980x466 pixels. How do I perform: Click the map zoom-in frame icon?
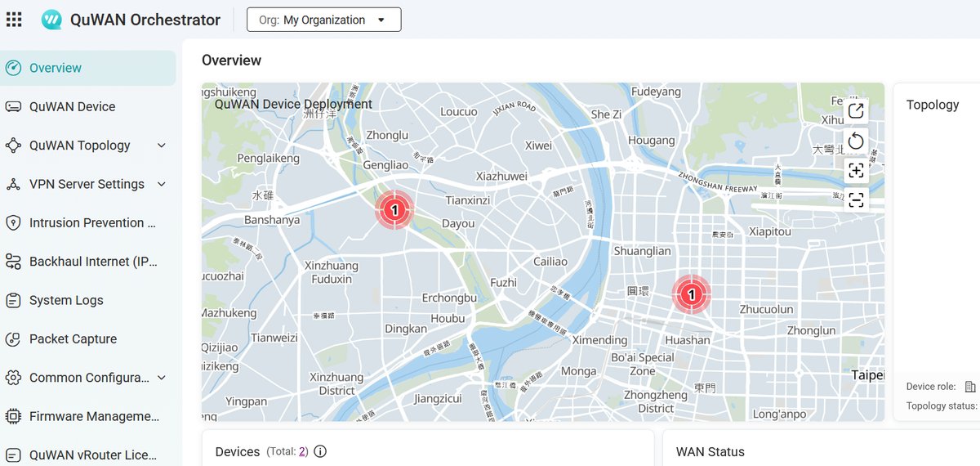pyautogui.click(x=856, y=171)
